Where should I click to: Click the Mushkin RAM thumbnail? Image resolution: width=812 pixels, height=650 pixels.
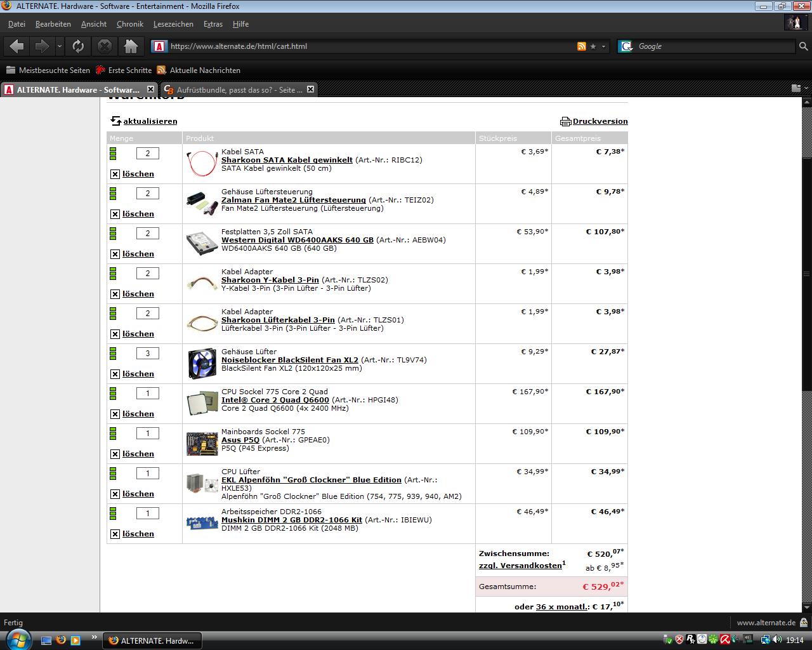click(x=202, y=523)
